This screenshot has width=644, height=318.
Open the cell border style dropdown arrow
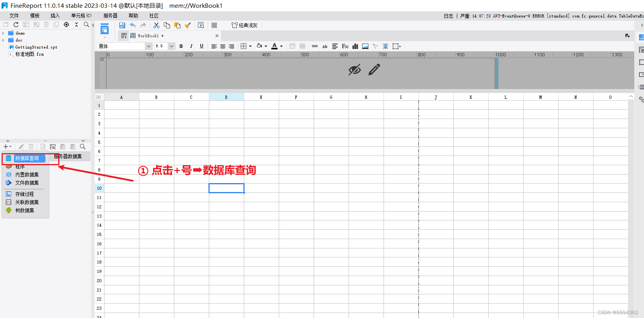250,46
